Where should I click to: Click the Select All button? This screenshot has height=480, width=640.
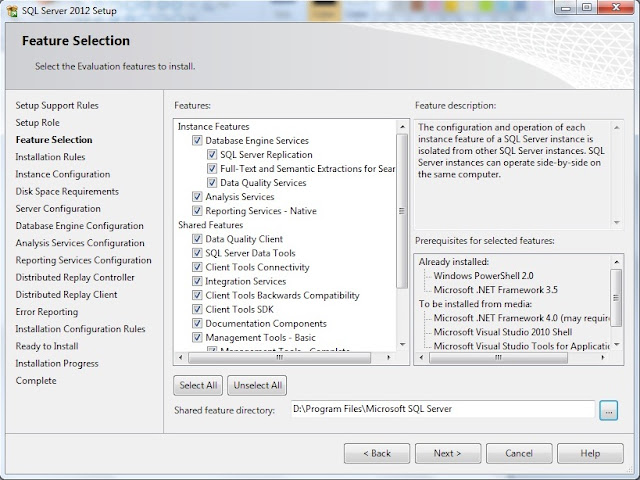198,386
